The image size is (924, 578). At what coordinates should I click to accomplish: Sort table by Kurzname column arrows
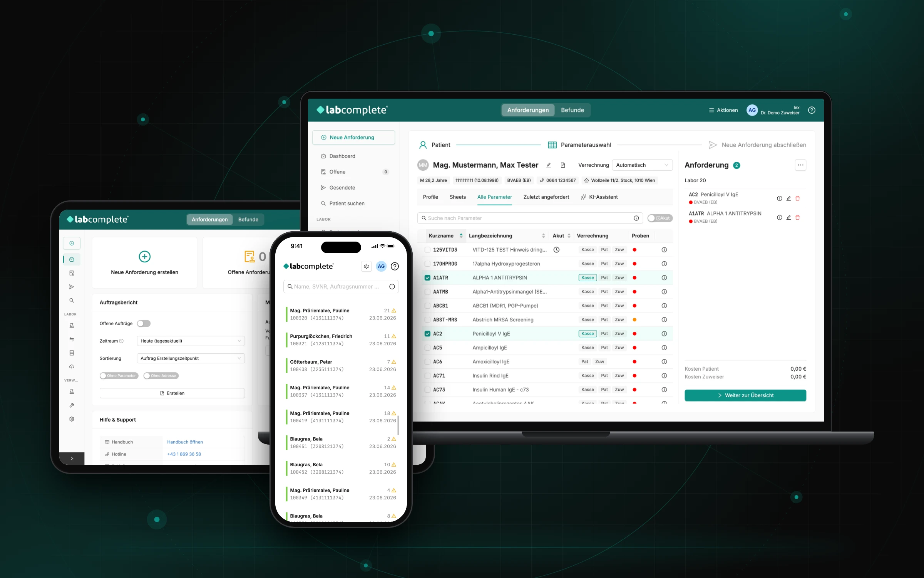click(x=461, y=236)
